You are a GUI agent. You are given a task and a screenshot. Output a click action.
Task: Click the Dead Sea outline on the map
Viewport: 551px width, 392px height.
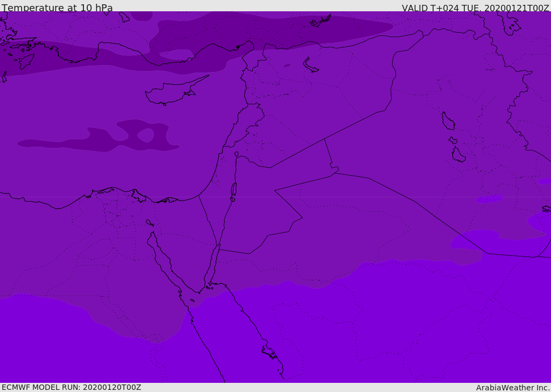[x=234, y=190]
